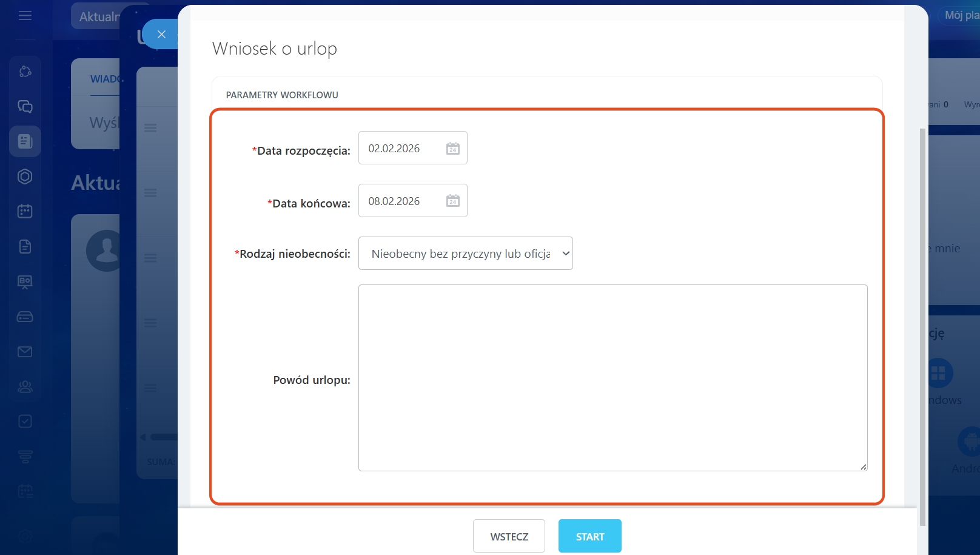Image resolution: width=980 pixels, height=555 pixels.
Task: Open calendar picker for Data końcowa
Action: pyautogui.click(x=452, y=201)
